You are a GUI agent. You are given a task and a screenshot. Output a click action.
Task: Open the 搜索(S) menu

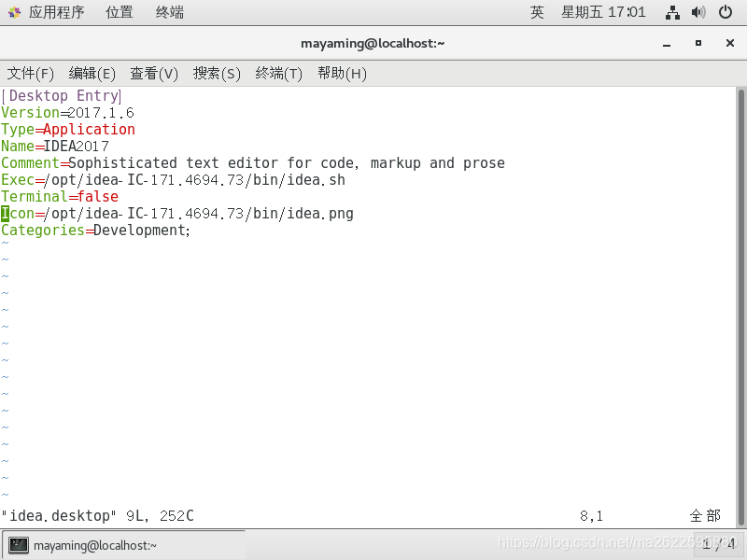(x=217, y=74)
